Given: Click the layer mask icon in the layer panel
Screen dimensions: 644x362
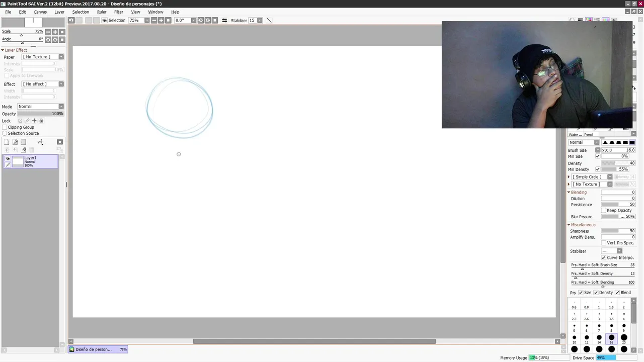Looking at the screenshot, I should [59, 142].
